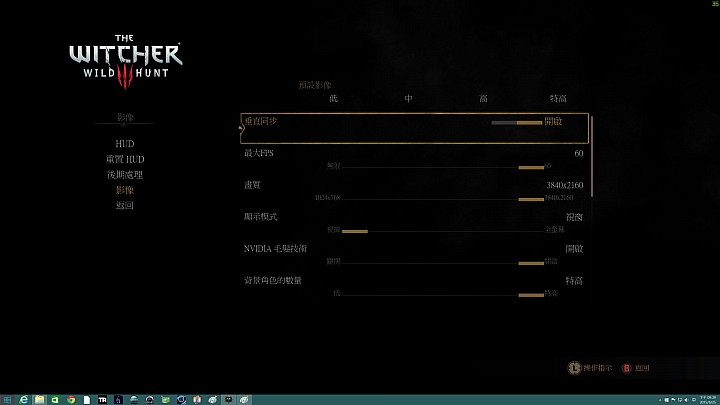This screenshot has width=720, height=405.
Task: Click the 預設影像 presets heading
Action: 315,85
